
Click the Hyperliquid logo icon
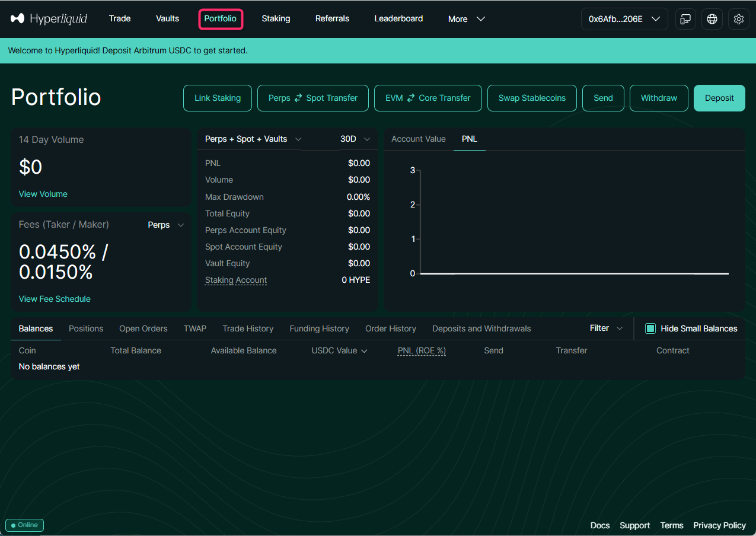coord(18,19)
